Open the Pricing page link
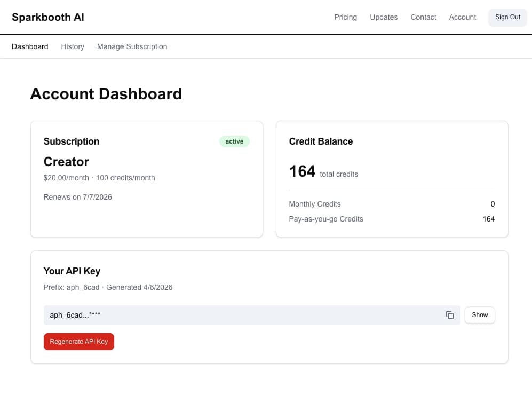The height and width of the screenshot is (394, 532). click(345, 17)
